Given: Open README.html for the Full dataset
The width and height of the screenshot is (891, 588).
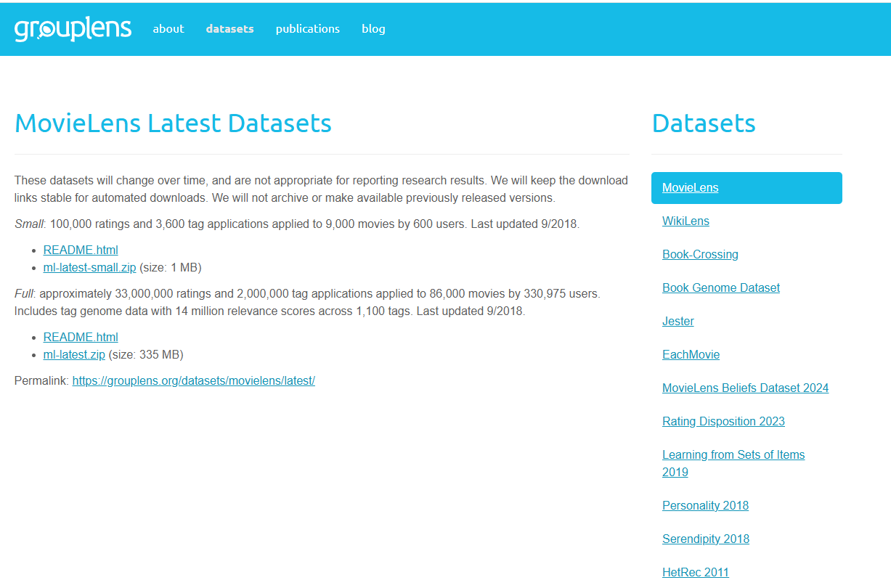Looking at the screenshot, I should (81, 337).
